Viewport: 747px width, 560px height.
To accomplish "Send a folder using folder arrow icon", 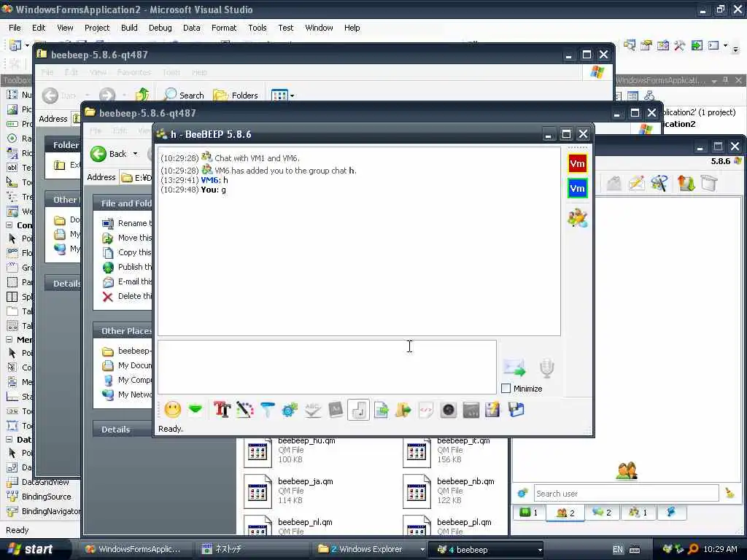I will point(403,410).
